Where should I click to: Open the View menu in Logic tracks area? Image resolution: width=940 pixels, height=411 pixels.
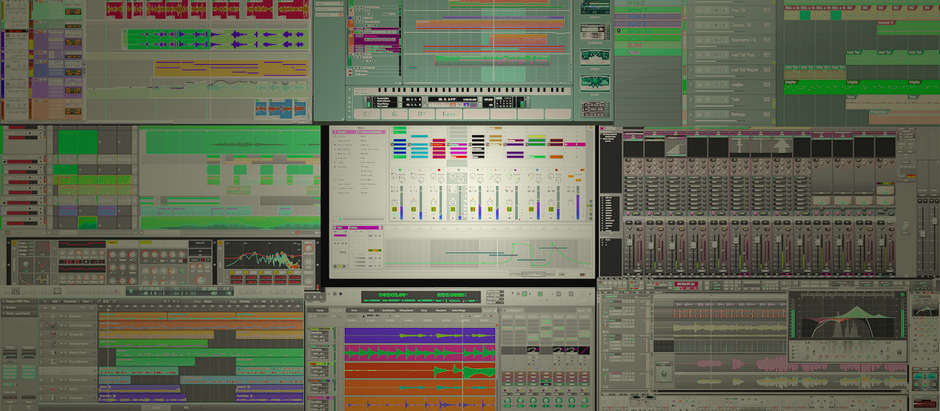87,301
